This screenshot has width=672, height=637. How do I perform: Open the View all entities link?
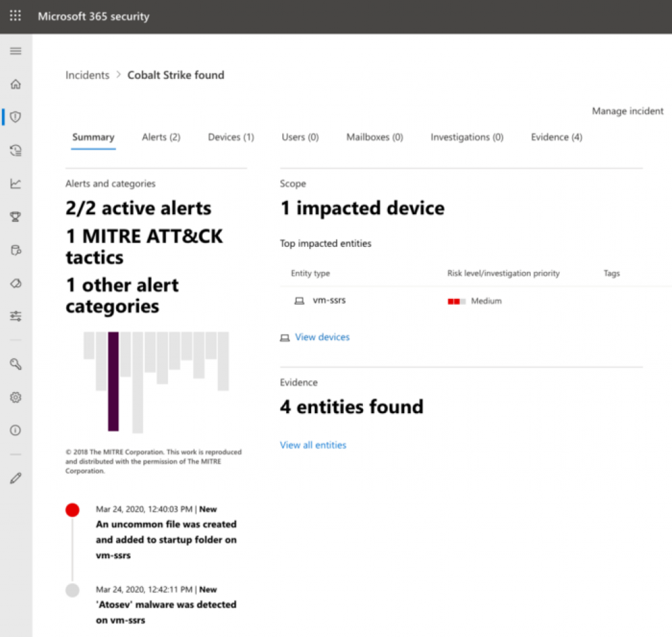(x=313, y=445)
